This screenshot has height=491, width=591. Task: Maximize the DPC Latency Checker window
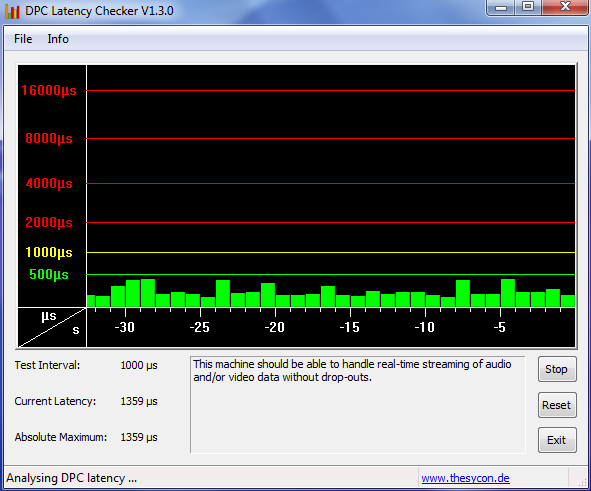[528, 7]
